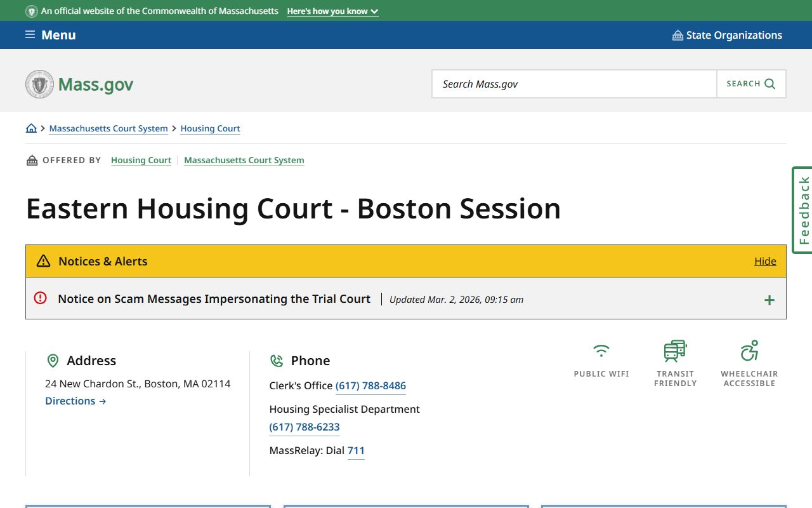The height and width of the screenshot is (508, 812).
Task: Click the PUBLIC WIFI label
Action: click(601, 374)
